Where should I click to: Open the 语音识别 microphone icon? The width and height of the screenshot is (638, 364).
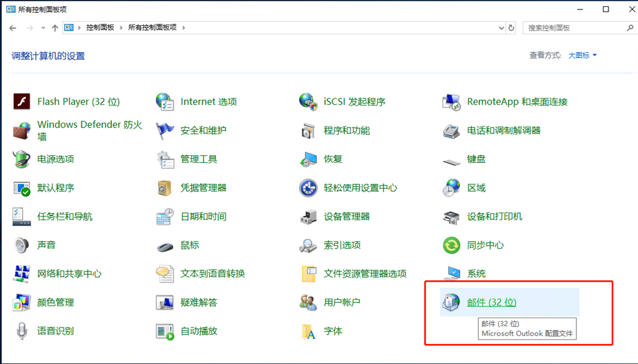(22, 331)
